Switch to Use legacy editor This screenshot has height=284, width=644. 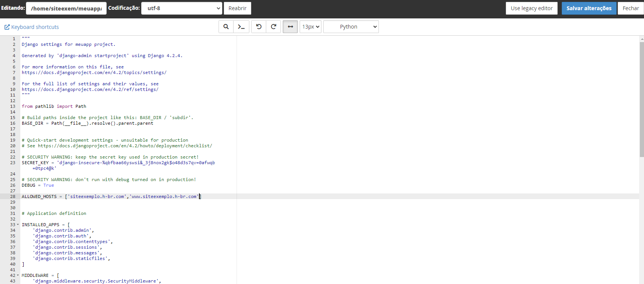[x=531, y=8]
